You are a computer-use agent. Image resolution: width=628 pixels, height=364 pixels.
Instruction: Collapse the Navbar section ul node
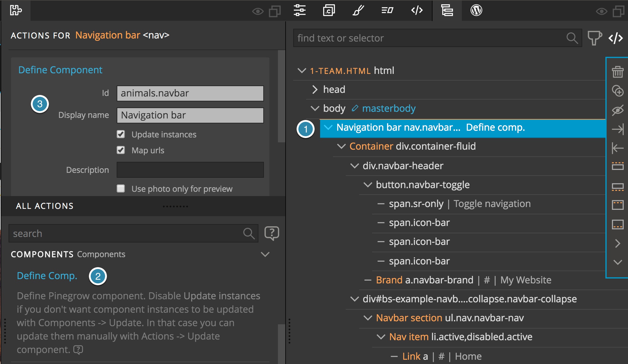coord(368,318)
